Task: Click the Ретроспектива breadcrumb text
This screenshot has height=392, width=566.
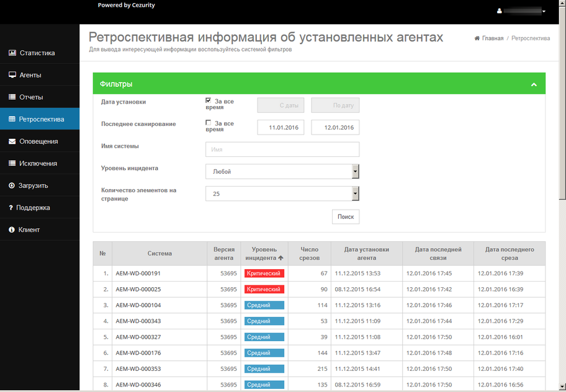Action: tap(531, 38)
